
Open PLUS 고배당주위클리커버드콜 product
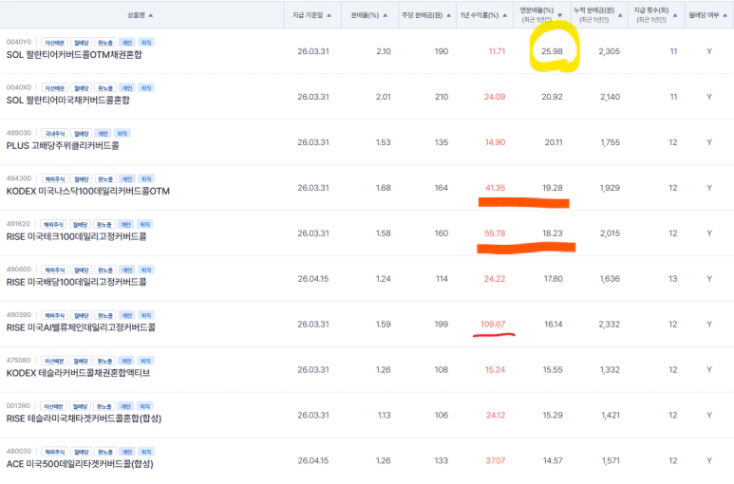(62, 146)
